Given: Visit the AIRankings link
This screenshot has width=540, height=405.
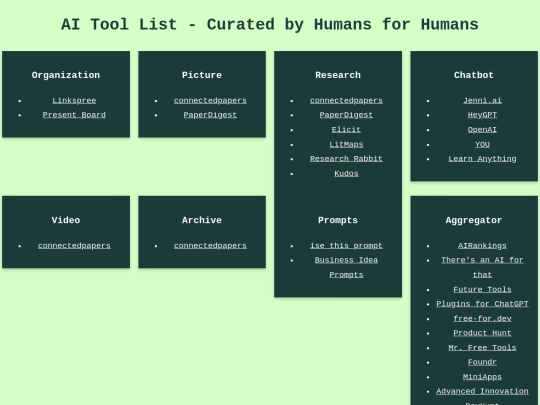Looking at the screenshot, I should pyautogui.click(x=482, y=246).
